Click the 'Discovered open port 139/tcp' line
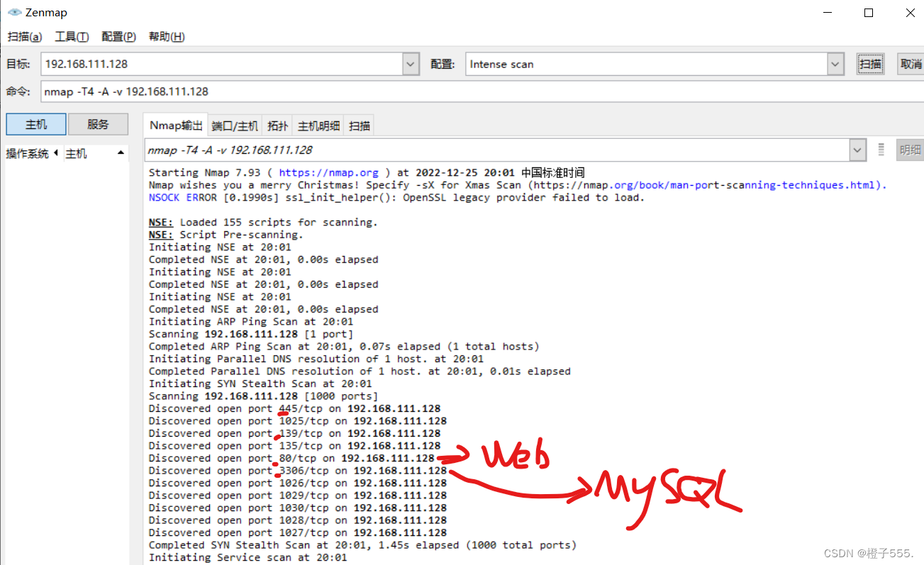 [x=294, y=433]
